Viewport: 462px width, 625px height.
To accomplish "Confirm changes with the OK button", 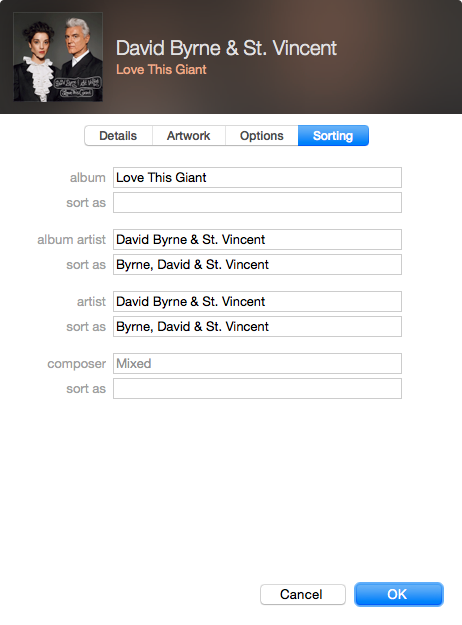I will tap(399, 594).
